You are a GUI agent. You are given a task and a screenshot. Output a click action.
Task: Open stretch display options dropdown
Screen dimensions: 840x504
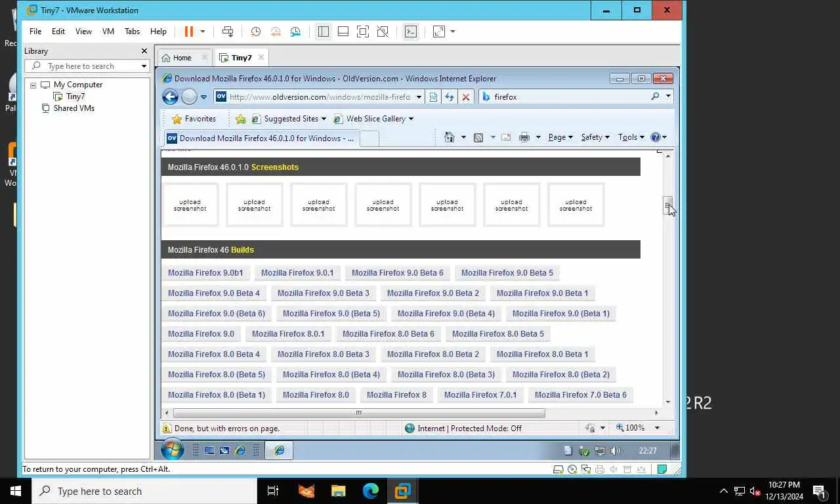coord(452,31)
